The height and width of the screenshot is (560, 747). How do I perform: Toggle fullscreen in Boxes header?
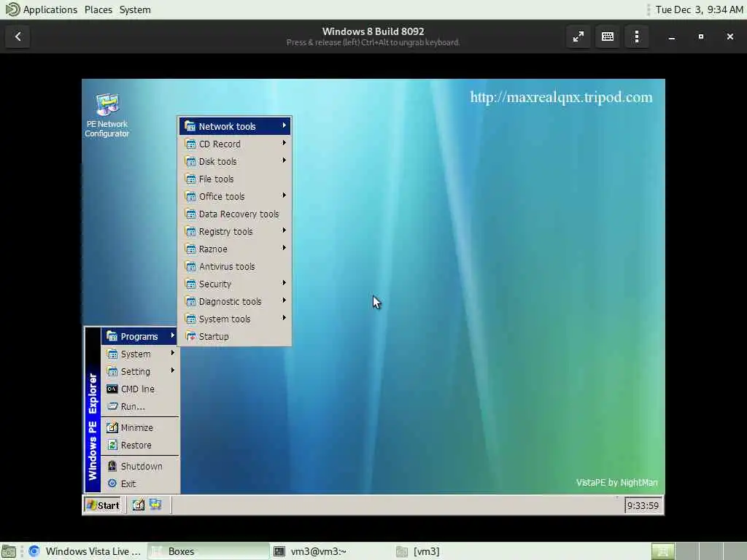(x=578, y=36)
